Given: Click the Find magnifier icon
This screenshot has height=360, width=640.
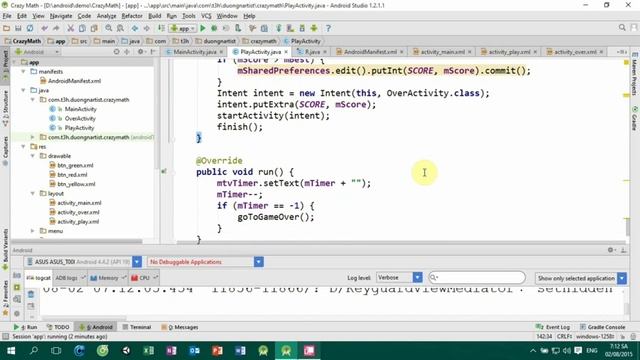Looking at the screenshot, I should coord(109,28).
